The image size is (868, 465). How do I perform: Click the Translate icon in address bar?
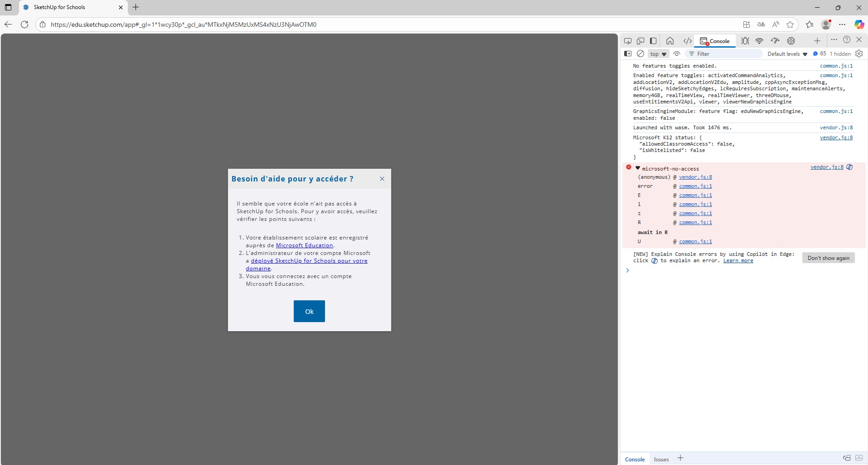761,24
